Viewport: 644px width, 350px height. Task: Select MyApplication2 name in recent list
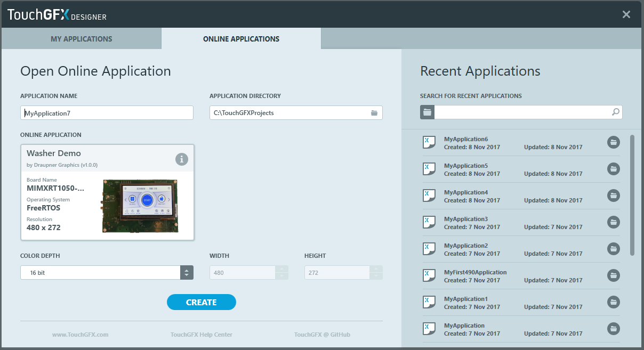(x=466, y=246)
